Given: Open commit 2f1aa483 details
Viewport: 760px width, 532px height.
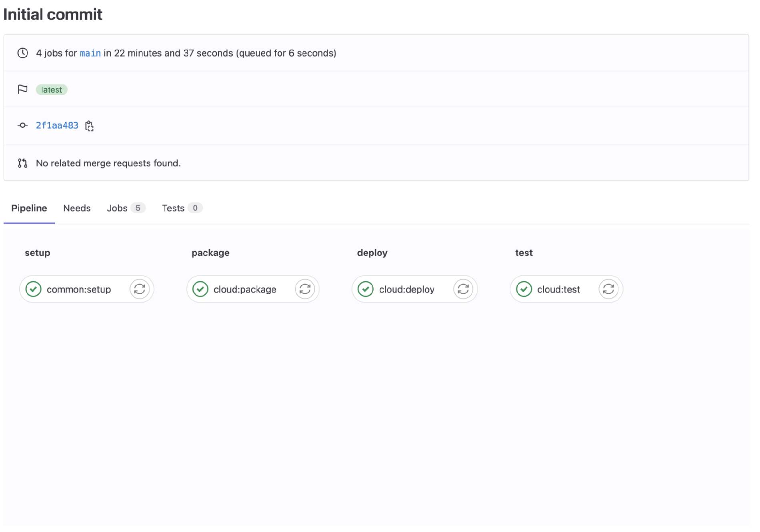Looking at the screenshot, I should point(57,125).
